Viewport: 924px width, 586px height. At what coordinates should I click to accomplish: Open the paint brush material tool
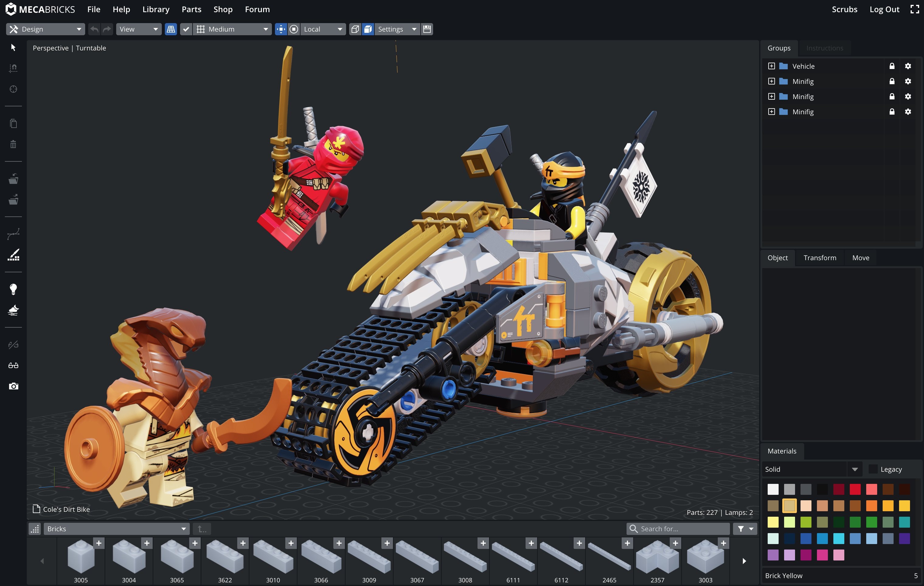click(x=13, y=255)
